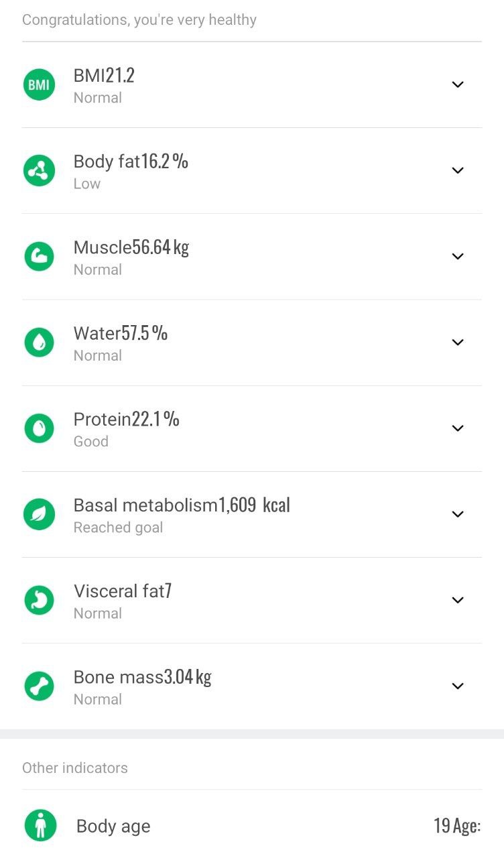Tap the Bone mass bone icon
This screenshot has height=858, width=504.
(39, 686)
